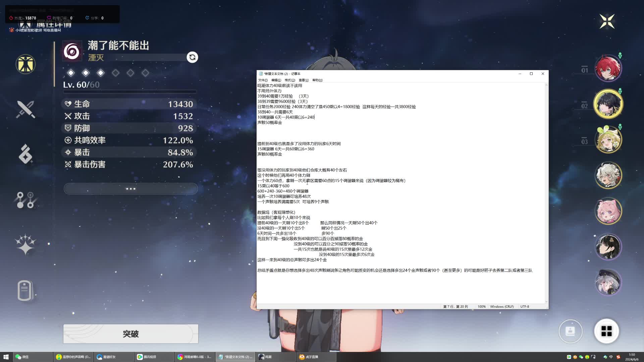Open the Forte skill tree icon

(x=25, y=200)
